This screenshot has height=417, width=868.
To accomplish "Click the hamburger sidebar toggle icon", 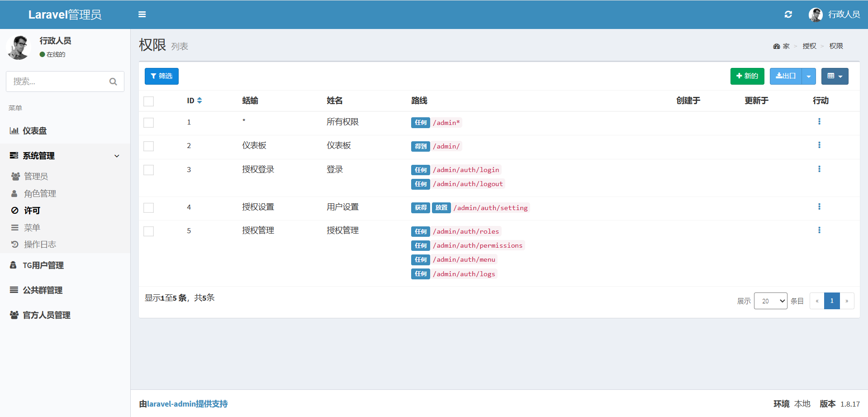I will pyautogui.click(x=142, y=14).
